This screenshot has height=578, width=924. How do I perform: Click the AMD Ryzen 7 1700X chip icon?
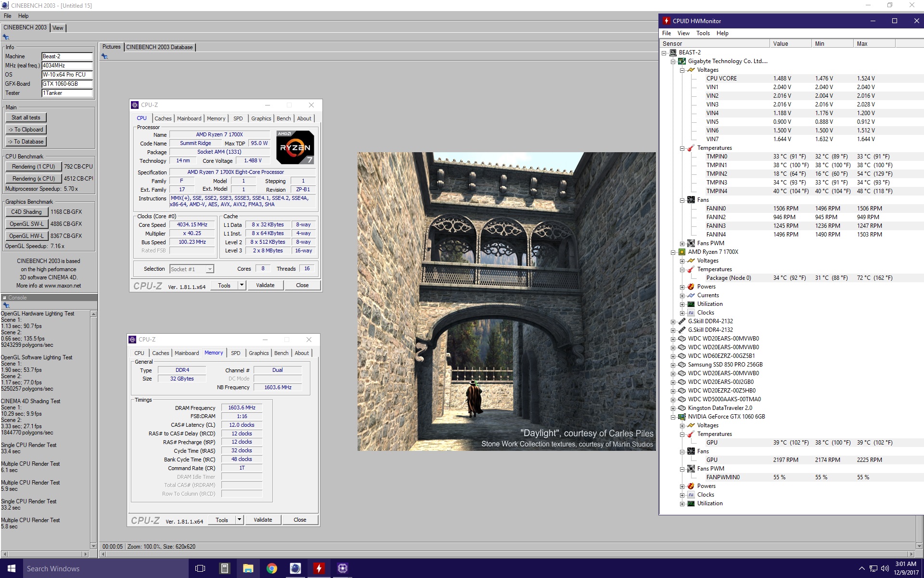pos(682,252)
